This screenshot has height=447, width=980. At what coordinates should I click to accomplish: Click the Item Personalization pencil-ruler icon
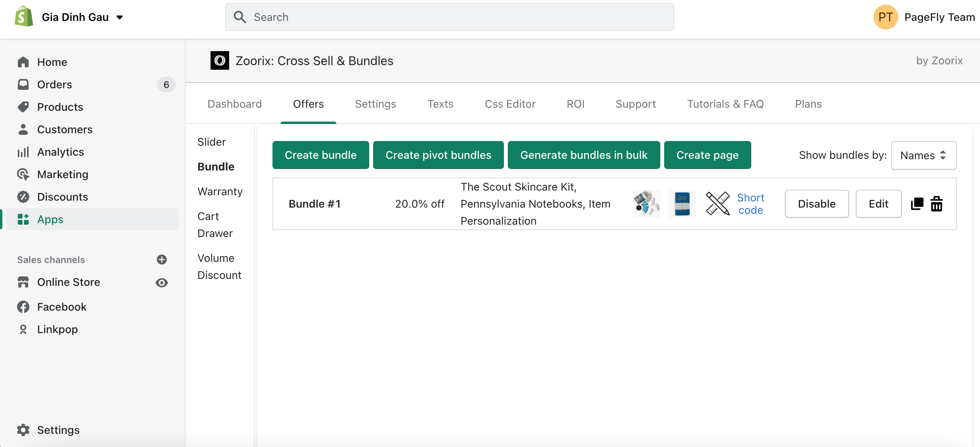click(x=718, y=204)
